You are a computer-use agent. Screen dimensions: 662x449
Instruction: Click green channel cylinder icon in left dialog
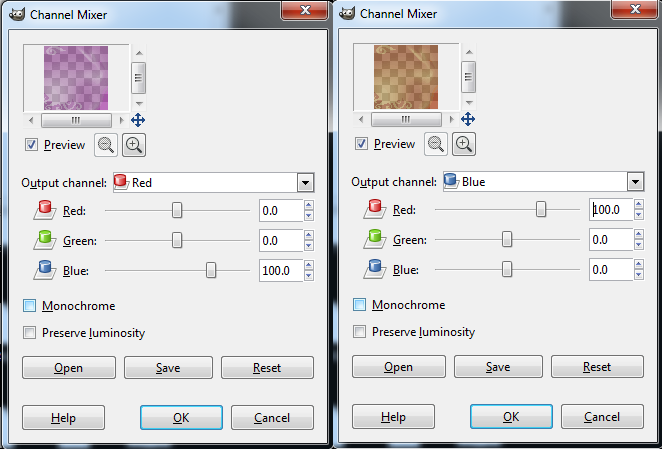[x=45, y=240]
